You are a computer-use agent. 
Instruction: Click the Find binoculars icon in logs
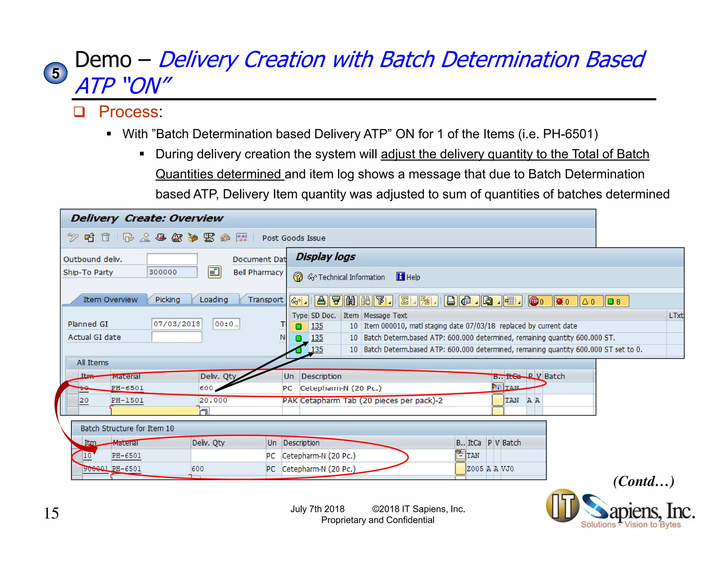[350, 301]
